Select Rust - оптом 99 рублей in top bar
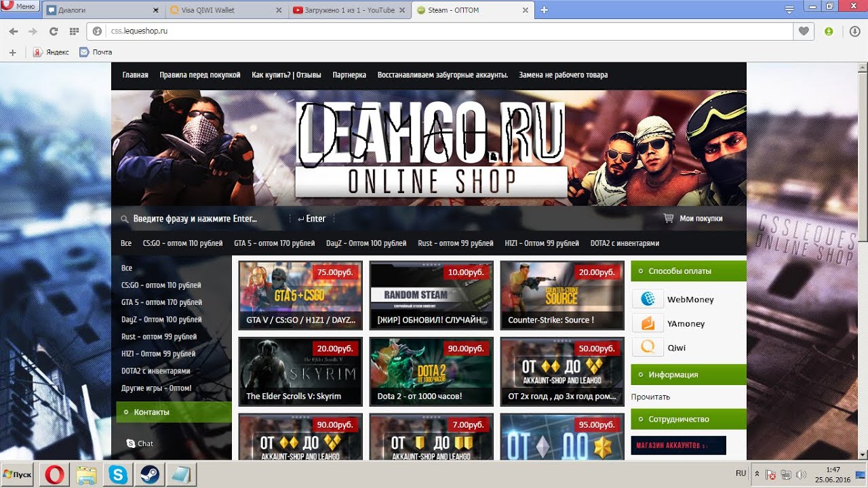Screen dimensions: 868x488 point(456,243)
